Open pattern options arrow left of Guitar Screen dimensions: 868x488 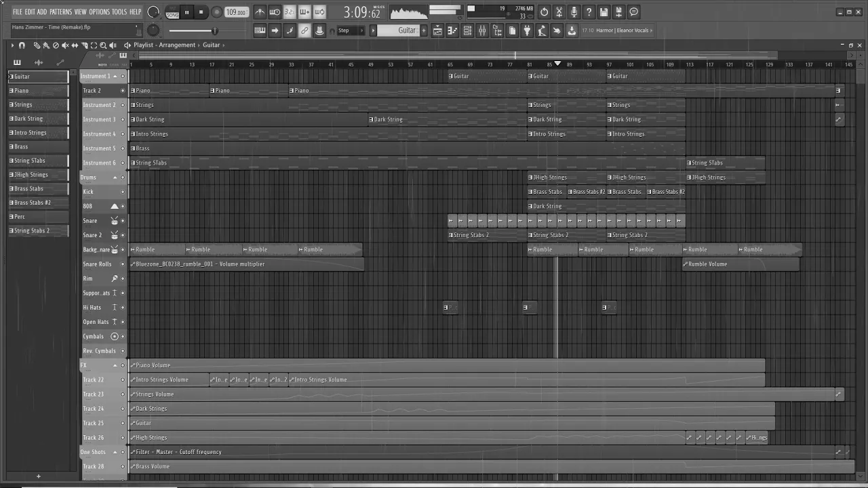tap(373, 30)
